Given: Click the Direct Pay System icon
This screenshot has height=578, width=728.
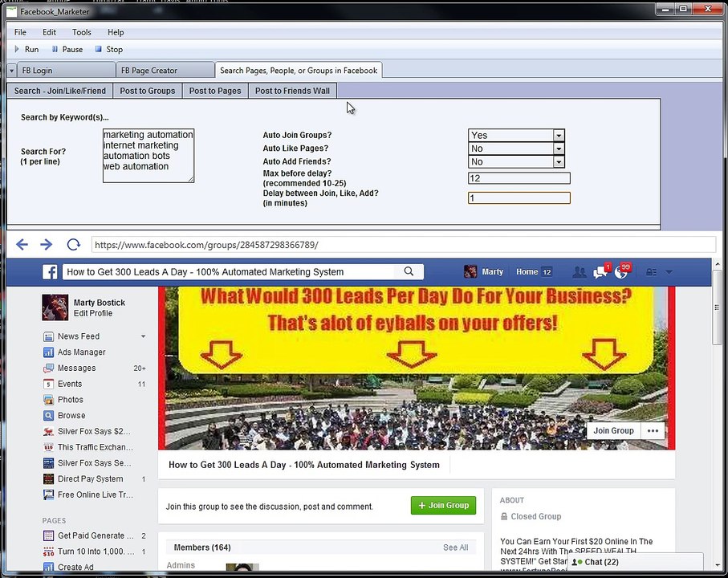Looking at the screenshot, I should [48, 478].
